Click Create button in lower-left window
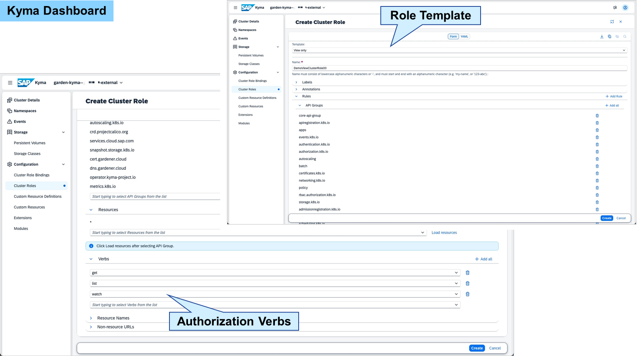Image resolution: width=644 pixels, height=356 pixels. 477,348
